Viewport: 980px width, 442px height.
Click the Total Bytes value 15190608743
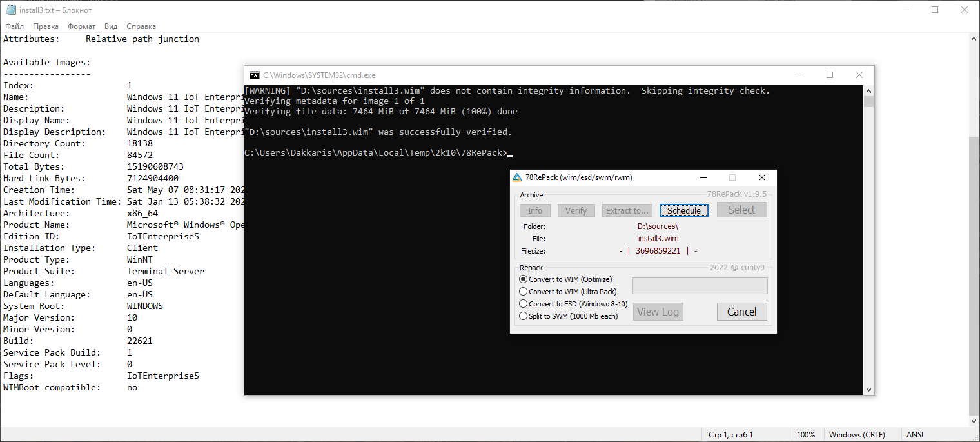155,167
